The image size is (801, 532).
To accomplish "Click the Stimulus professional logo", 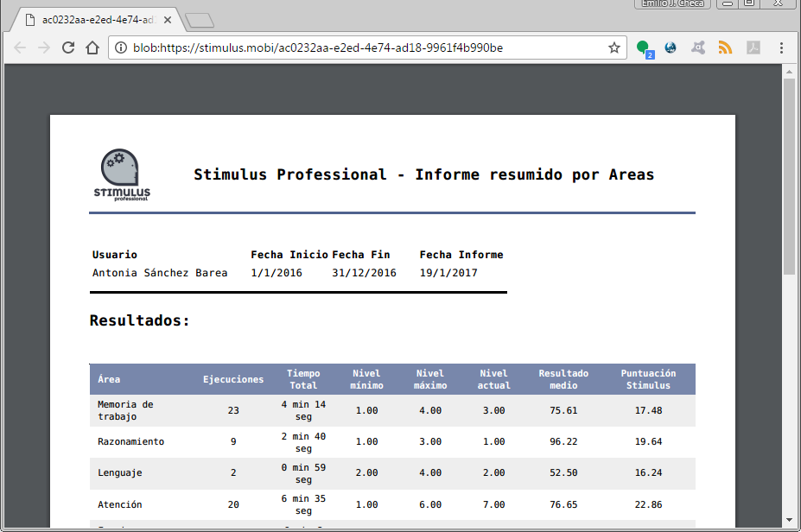I will (122, 175).
